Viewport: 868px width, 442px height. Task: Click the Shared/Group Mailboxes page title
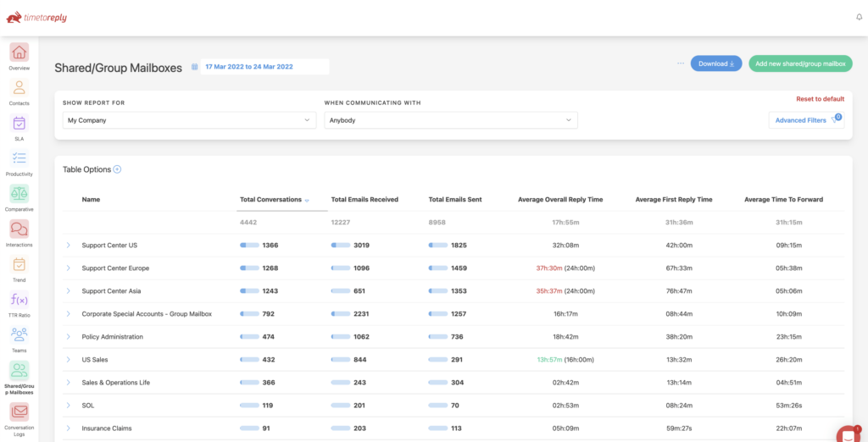pyautogui.click(x=118, y=68)
